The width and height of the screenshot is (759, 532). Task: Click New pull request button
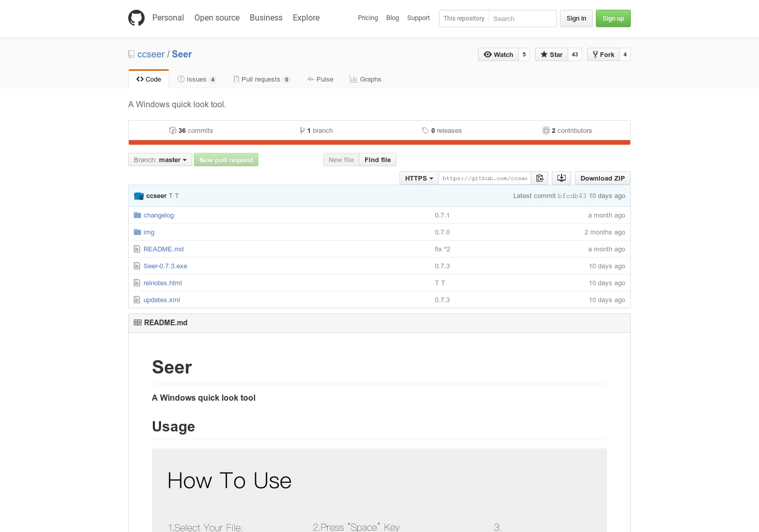(x=226, y=160)
